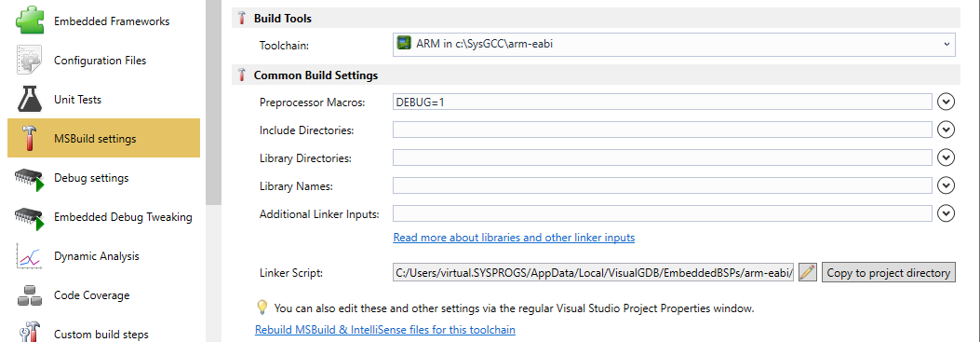Screen dimensions: 980x342
Task: Click the Linker Script path field
Action: pyautogui.click(x=594, y=272)
